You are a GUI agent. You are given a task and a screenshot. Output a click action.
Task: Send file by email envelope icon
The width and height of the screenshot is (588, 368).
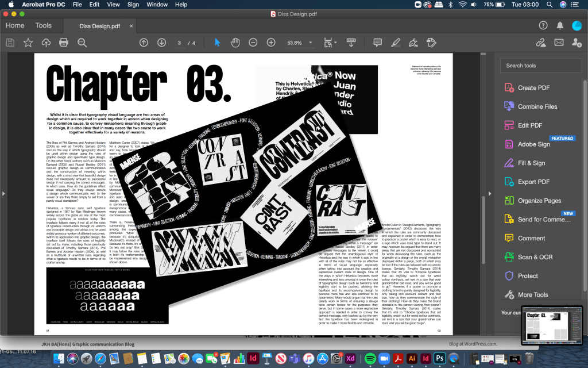coord(559,43)
